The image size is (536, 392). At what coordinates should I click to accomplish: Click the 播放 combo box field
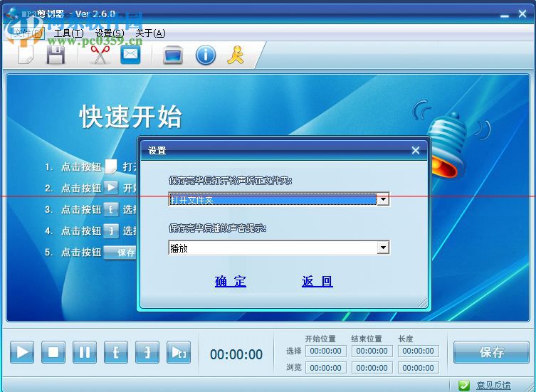[x=278, y=248]
